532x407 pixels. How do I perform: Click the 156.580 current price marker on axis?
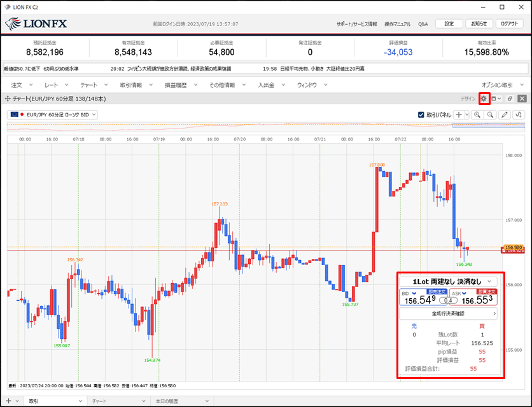pos(514,247)
